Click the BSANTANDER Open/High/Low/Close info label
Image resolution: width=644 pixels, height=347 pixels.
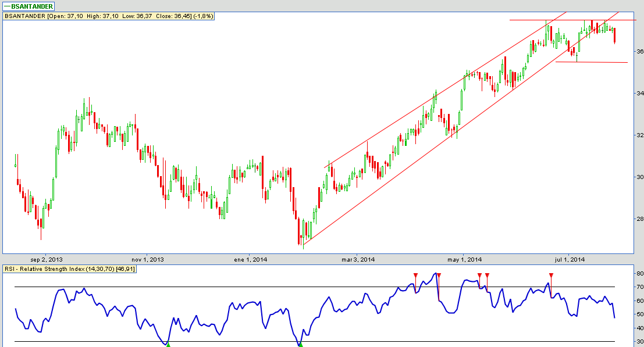point(109,16)
